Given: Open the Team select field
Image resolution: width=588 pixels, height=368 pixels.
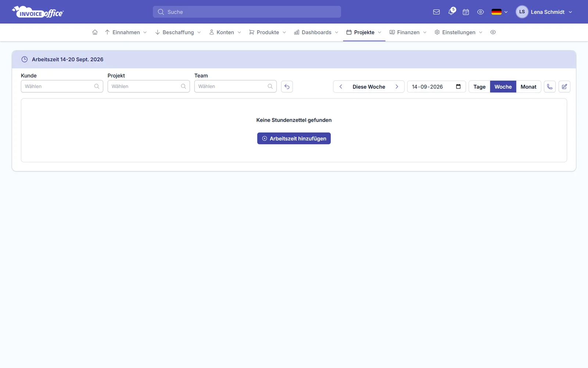Looking at the screenshot, I should click(236, 86).
